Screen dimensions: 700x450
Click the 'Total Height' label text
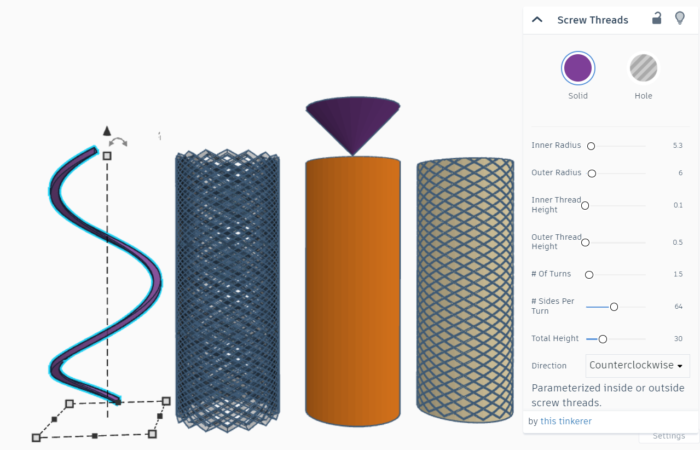555,338
